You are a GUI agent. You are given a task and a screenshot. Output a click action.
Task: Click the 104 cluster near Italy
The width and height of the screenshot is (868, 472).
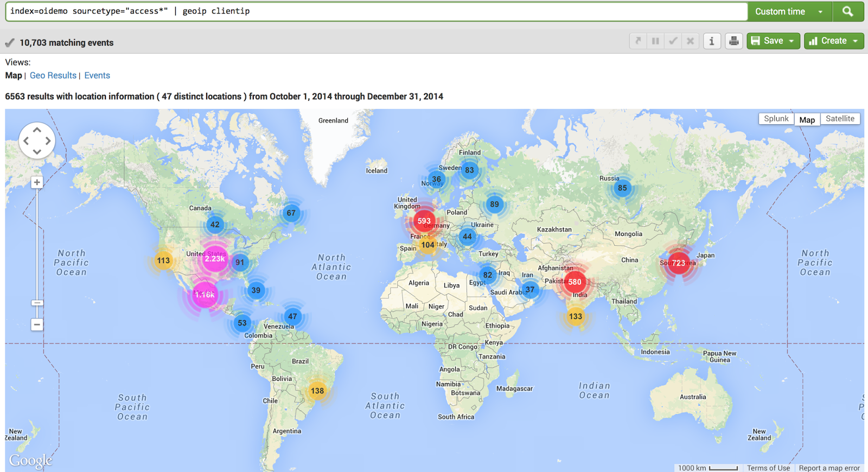click(x=428, y=245)
